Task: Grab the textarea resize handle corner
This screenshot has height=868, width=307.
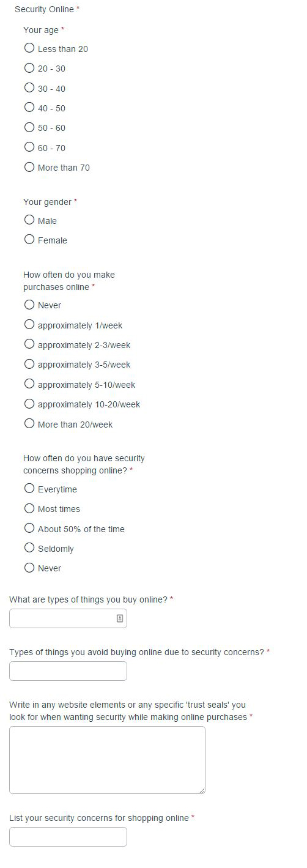Action: click(x=202, y=790)
